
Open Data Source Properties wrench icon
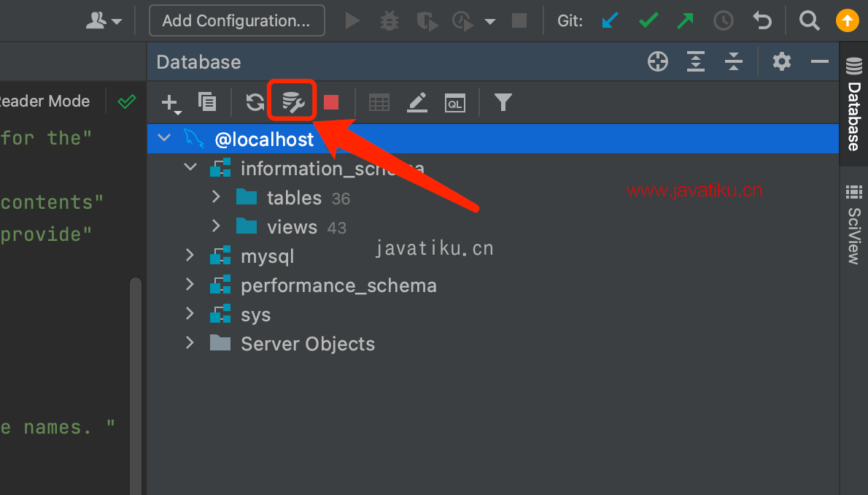[x=292, y=102]
